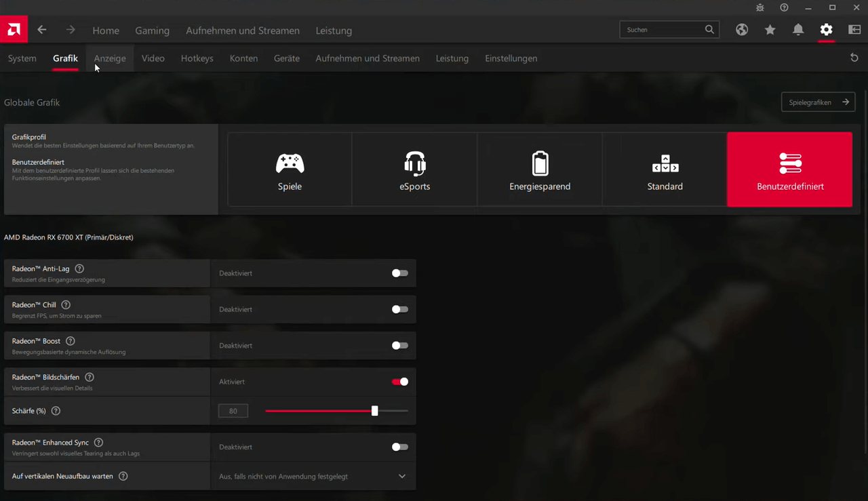Viewport: 868px width, 501px height.
Task: Enable Radeon Chill toggle
Action: coord(400,309)
